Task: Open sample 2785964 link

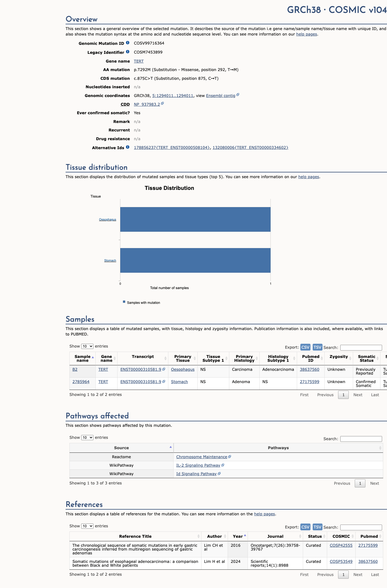Action: click(x=81, y=382)
